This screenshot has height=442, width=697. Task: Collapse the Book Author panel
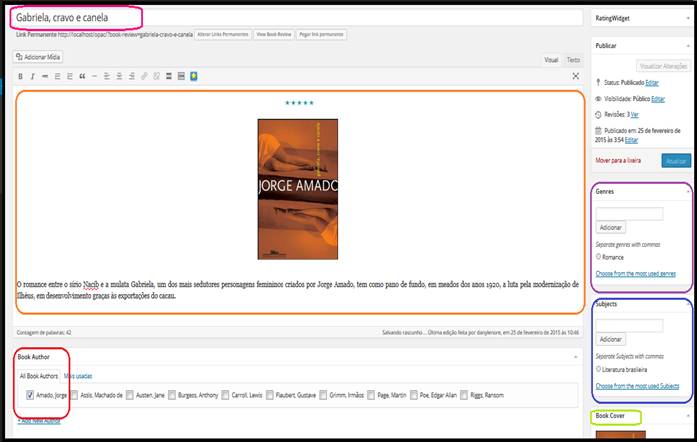pos(575,355)
